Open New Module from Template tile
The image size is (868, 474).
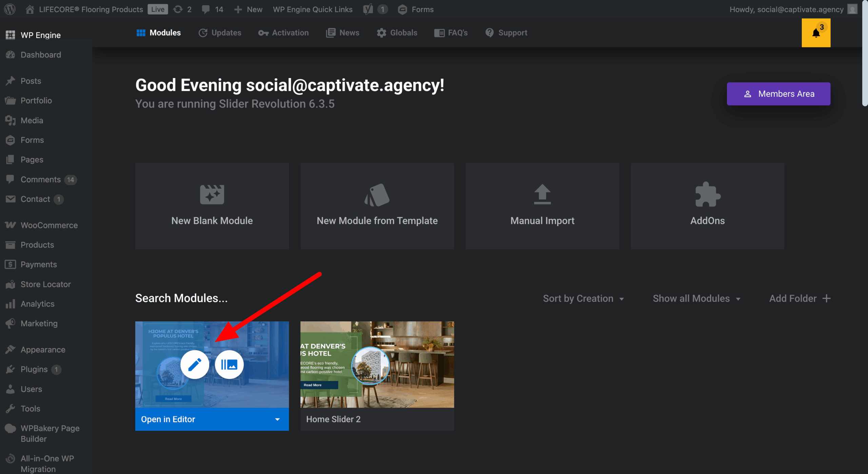377,206
